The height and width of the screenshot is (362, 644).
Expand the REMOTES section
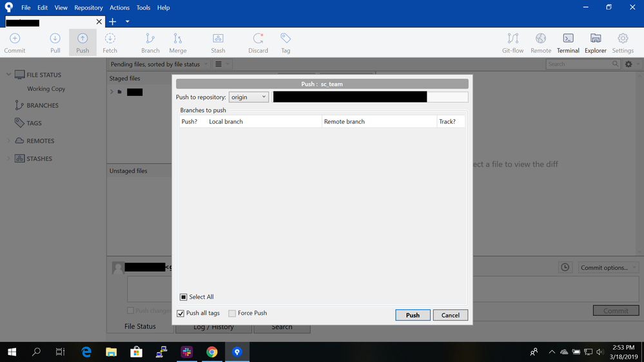(x=8, y=141)
